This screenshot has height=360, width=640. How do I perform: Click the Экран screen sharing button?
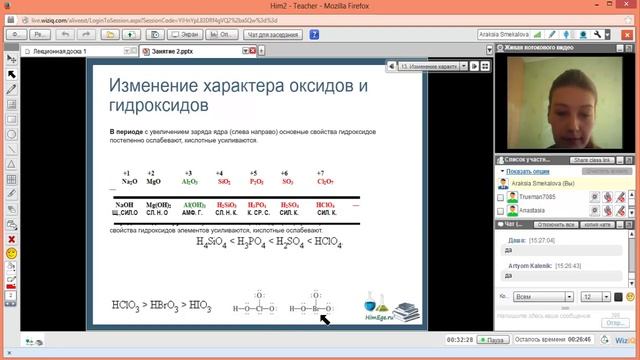[x=185, y=35]
